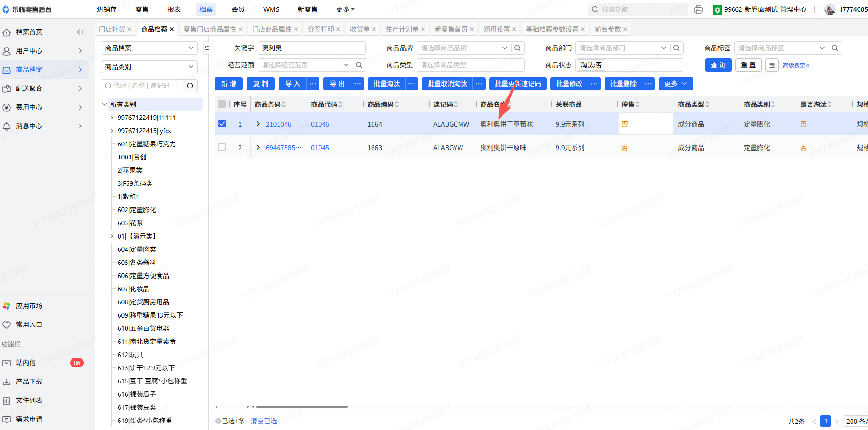
Task: Close the 前台参数 tab
Action: (625, 29)
